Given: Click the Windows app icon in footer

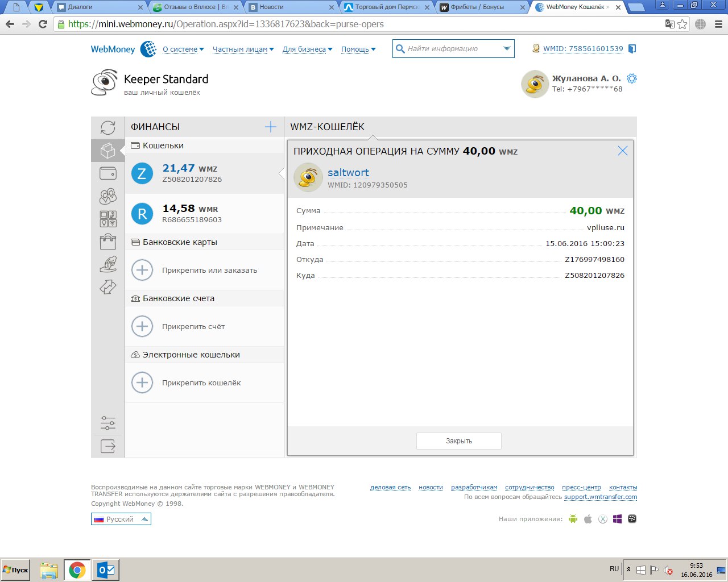Looking at the screenshot, I should click(618, 519).
